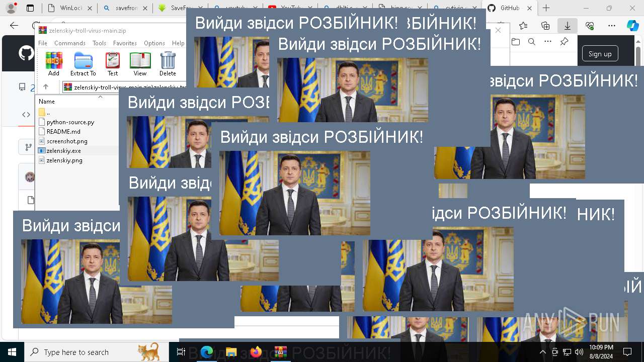Open downloads folder from downloads panel
This screenshot has height=362, width=644.
click(x=515, y=42)
